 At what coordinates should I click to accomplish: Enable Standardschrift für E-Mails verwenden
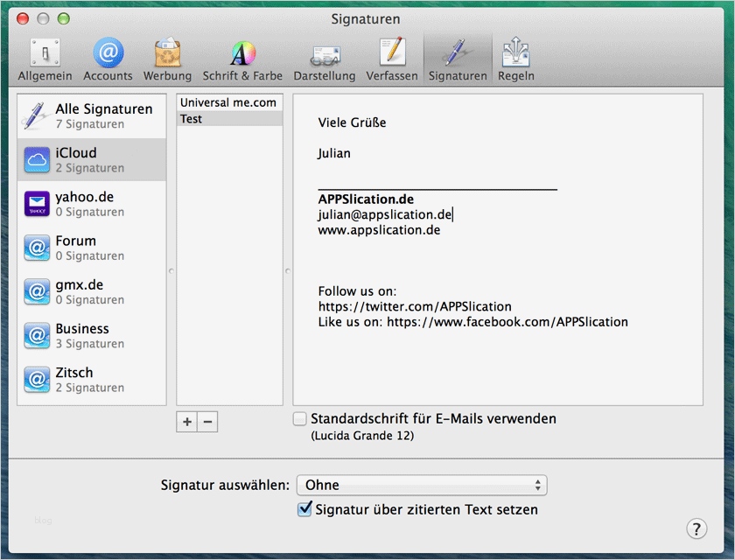pos(301,418)
